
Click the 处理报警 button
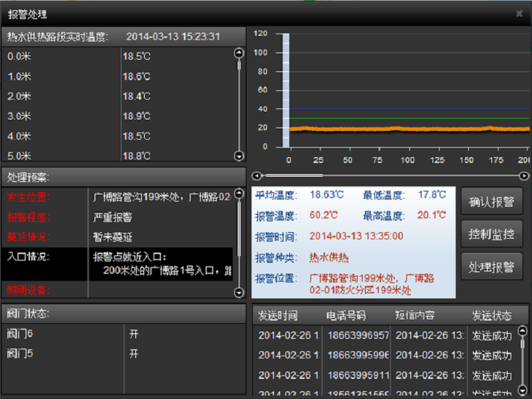491,267
